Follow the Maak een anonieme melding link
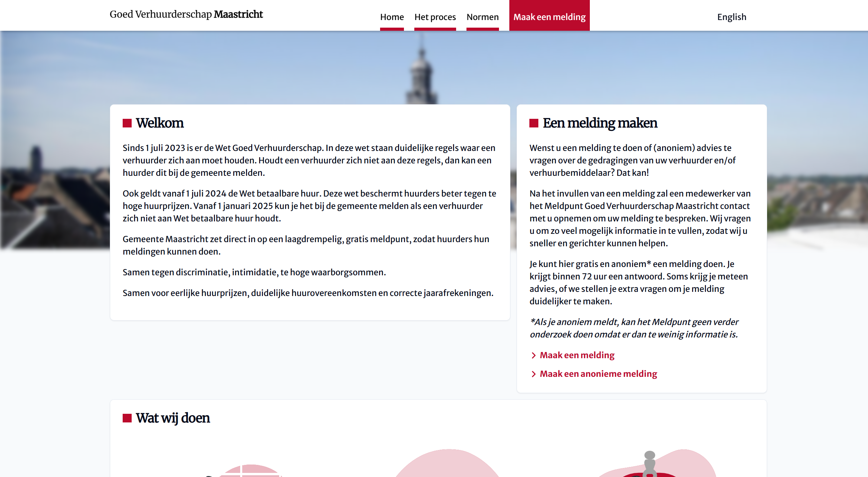This screenshot has height=477, width=868. coord(598,374)
